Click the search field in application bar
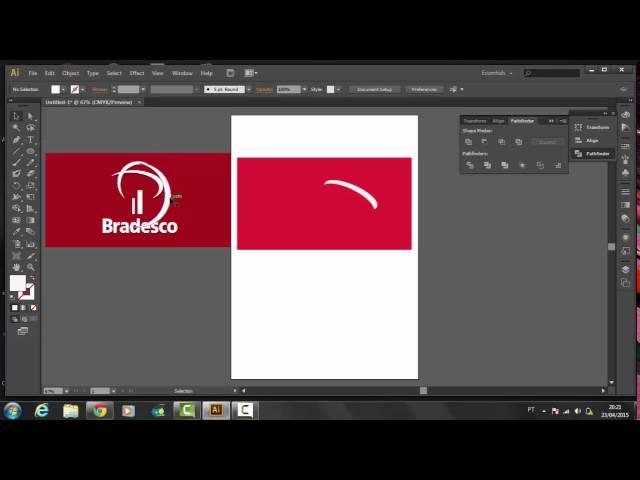 coord(552,73)
